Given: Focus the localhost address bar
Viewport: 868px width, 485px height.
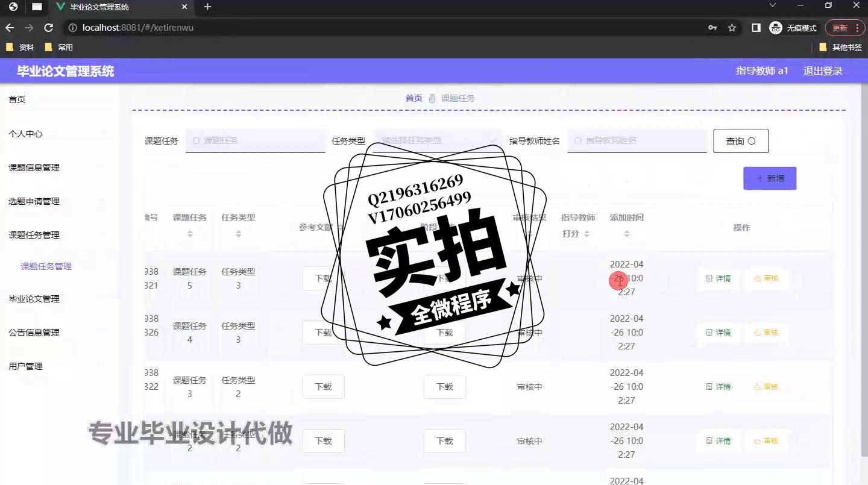Looking at the screenshot, I should tap(386, 28).
